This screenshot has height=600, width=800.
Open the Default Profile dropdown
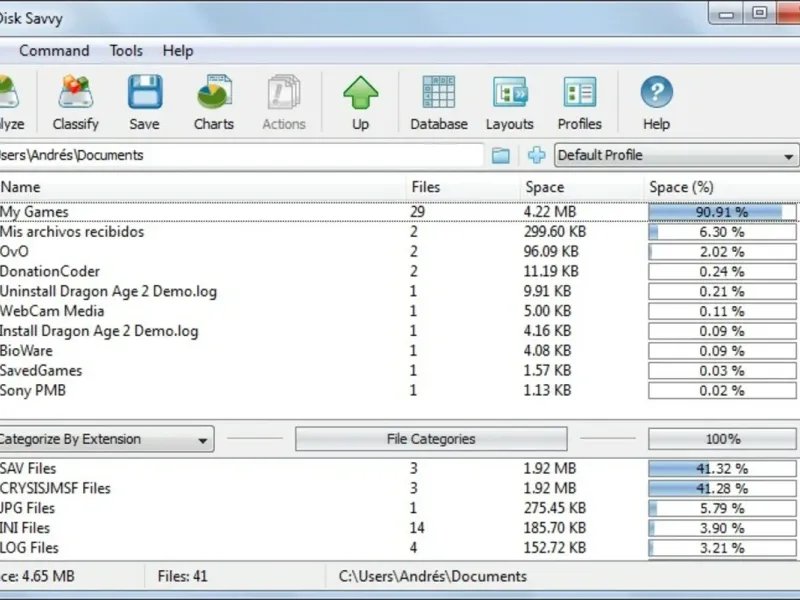coord(677,155)
